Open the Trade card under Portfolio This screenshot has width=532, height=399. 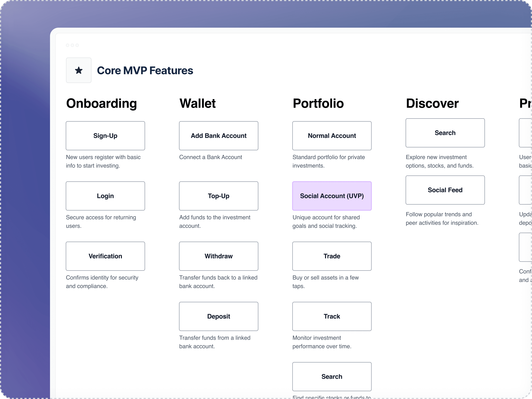point(332,256)
